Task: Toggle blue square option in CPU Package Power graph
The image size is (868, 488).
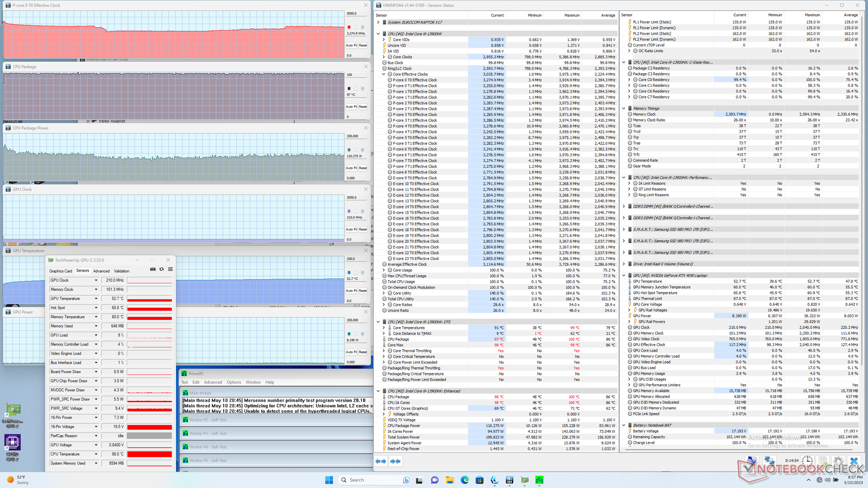Action: (x=363, y=150)
